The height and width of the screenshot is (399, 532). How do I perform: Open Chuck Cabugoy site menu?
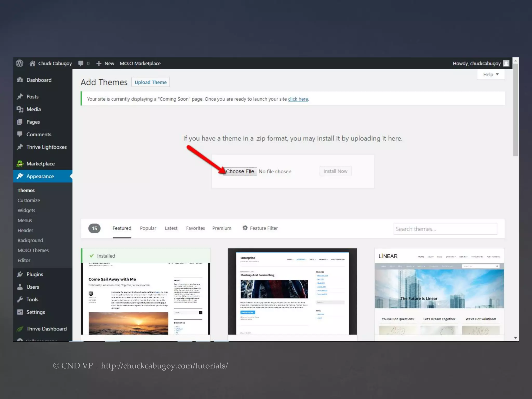(x=51, y=63)
